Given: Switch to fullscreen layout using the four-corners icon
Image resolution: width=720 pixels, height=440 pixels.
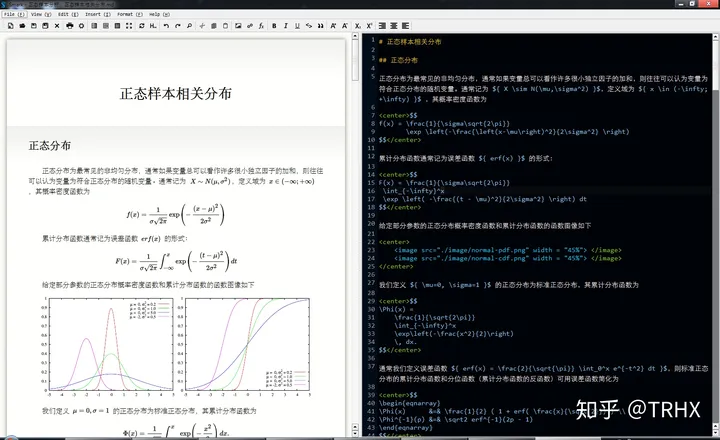Looking at the screenshot, I should [x=129, y=26].
